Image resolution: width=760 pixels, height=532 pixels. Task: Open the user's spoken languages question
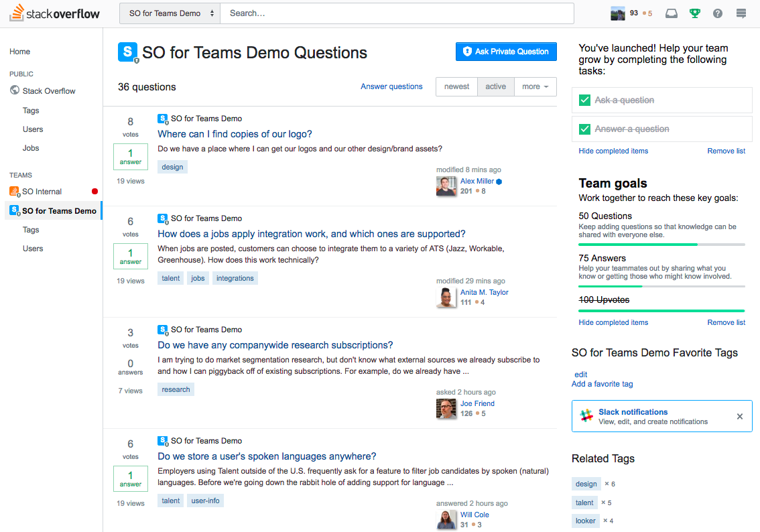point(267,456)
